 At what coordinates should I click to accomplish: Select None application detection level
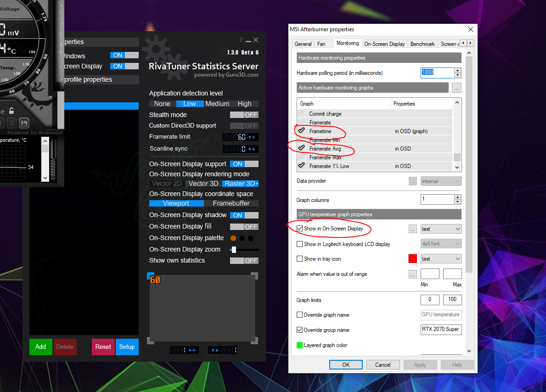[x=162, y=104]
